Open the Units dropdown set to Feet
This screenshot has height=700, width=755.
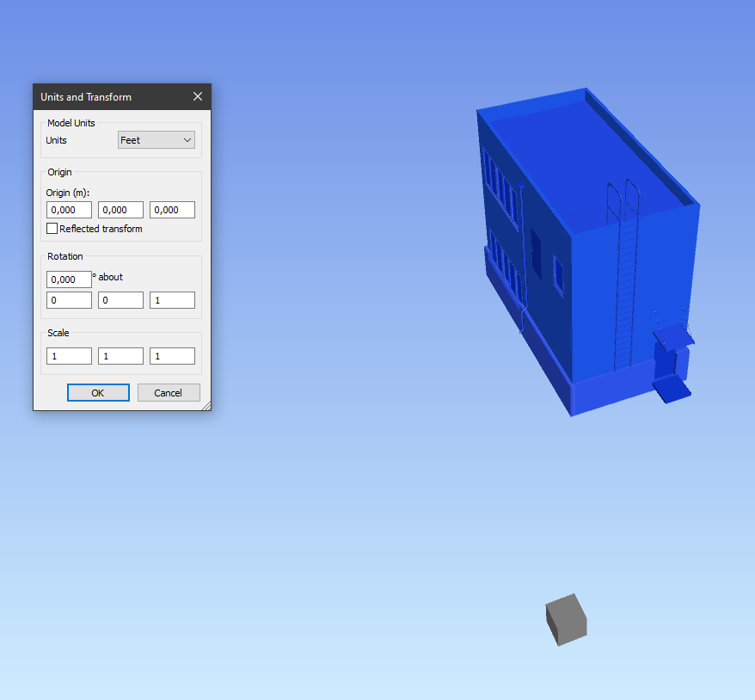click(157, 140)
